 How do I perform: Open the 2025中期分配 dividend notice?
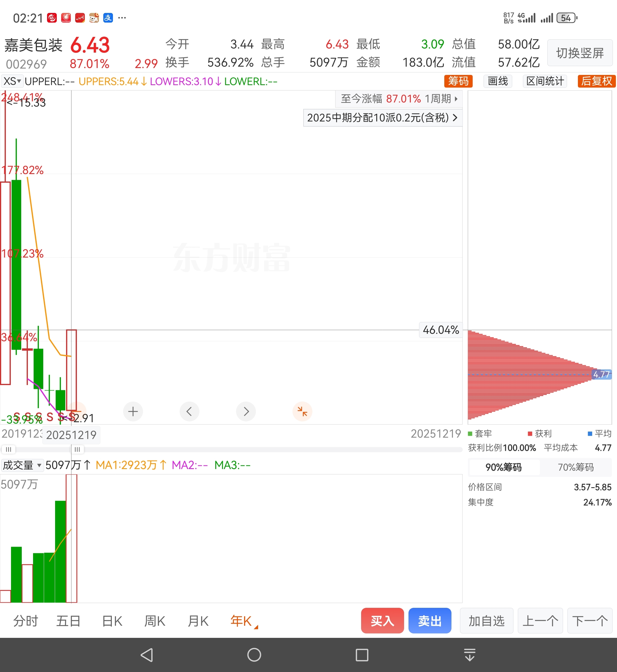[382, 118]
